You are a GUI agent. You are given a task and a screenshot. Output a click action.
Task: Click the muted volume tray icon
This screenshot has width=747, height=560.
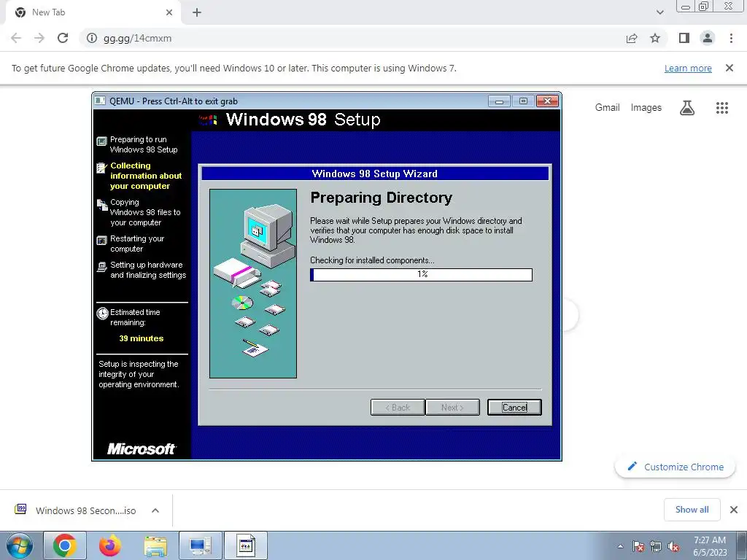[x=673, y=546]
